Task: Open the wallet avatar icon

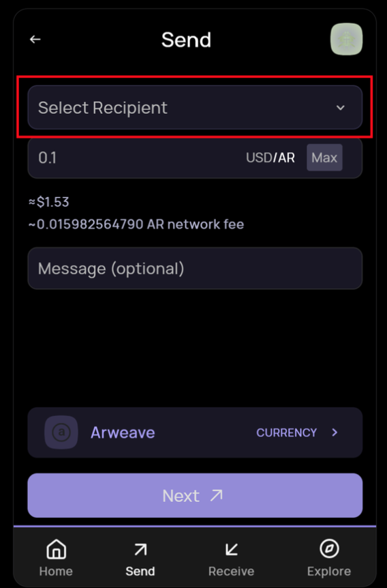Action: [346, 39]
